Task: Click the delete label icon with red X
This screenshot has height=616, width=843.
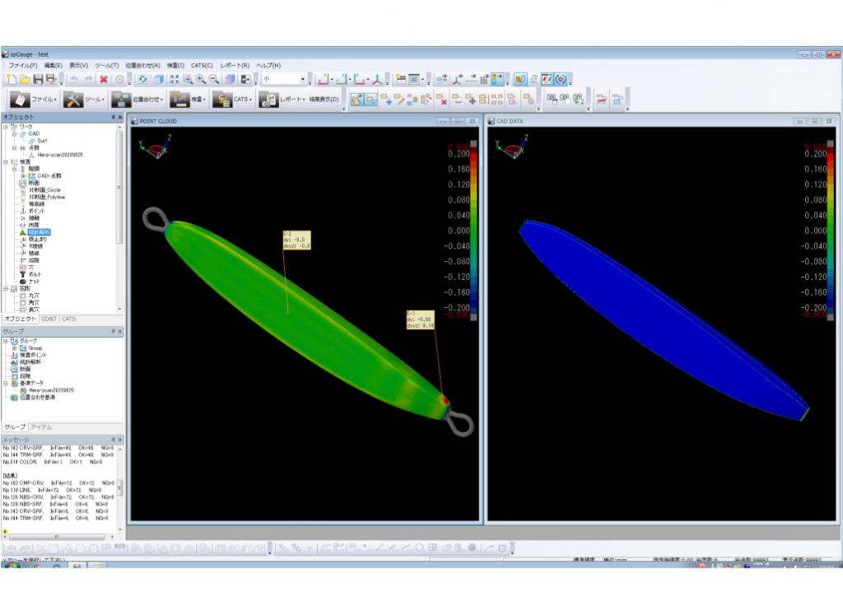Action: (x=442, y=100)
